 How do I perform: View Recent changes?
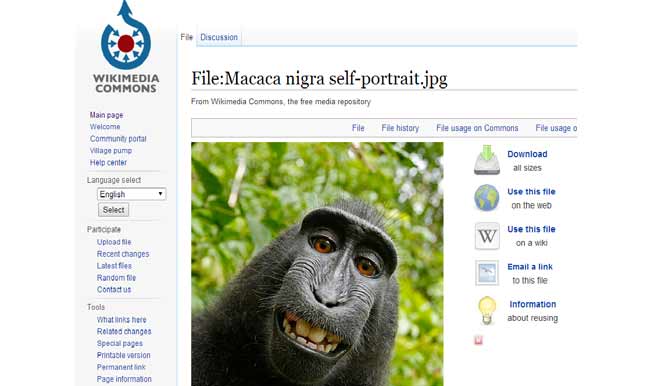click(123, 254)
